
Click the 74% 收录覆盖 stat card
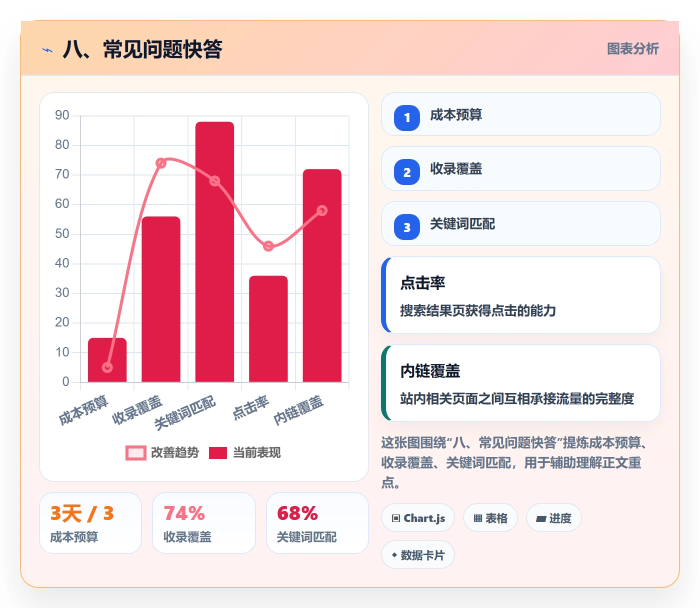click(204, 523)
